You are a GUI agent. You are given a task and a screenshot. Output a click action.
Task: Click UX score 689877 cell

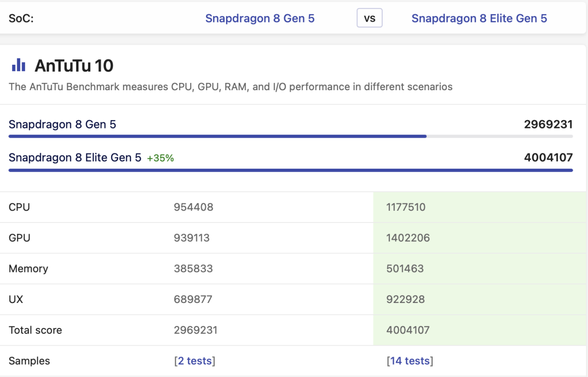click(x=193, y=299)
